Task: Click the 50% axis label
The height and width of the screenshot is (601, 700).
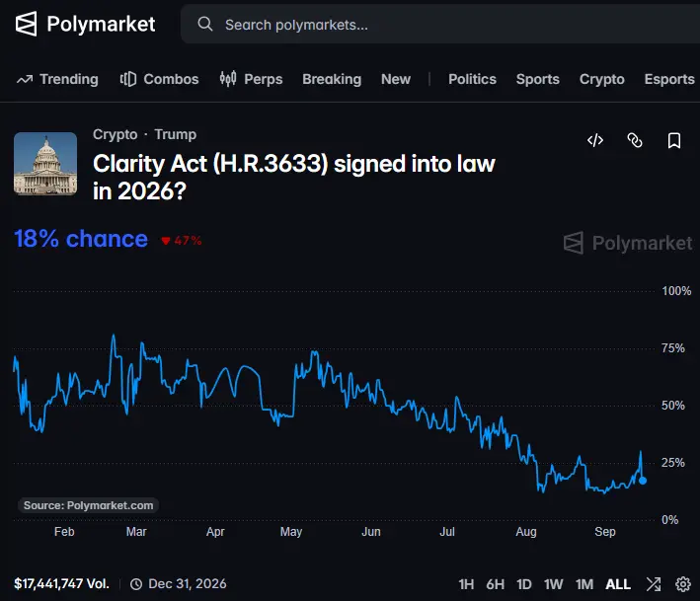Action: click(673, 406)
